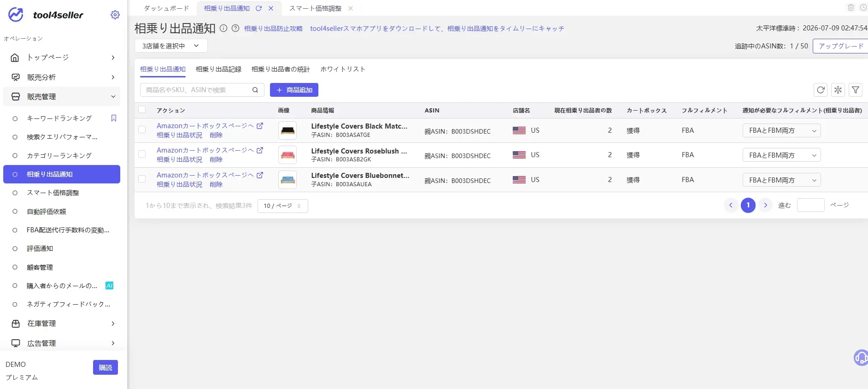Click the tool4seller logo icon
Screen dimensions: 868x389
click(x=16, y=15)
